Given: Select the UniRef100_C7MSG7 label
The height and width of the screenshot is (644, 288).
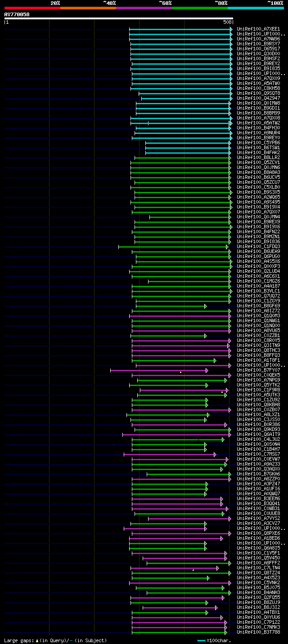Looking at the screenshot, I should [259, 454].
